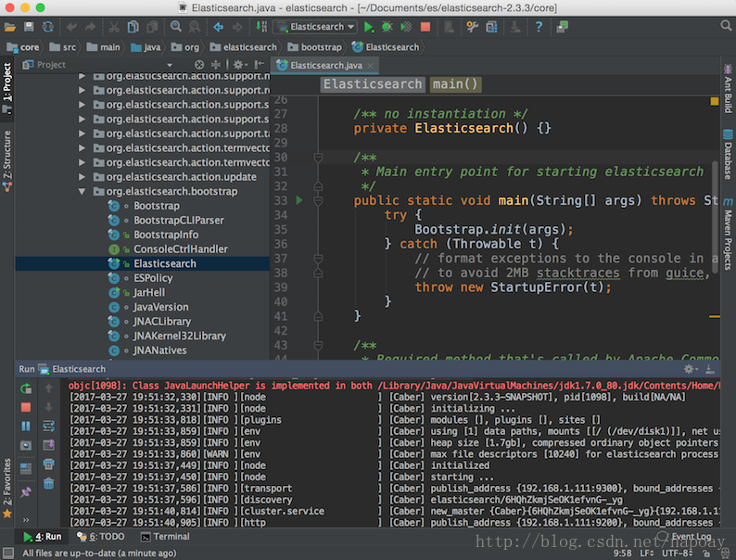The height and width of the screenshot is (560, 736).
Task: Open the Elasticsearch run configuration dropdown
Action: pyautogui.click(x=316, y=27)
